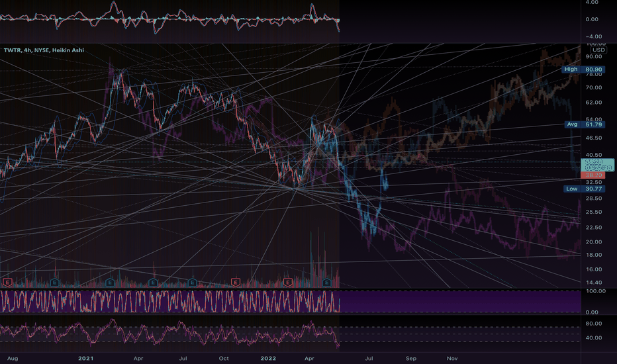The height and width of the screenshot is (364, 617).
Task: Click the TWTR, 4h, NYSE, Heikin Ashi legend
Action: [x=44, y=50]
